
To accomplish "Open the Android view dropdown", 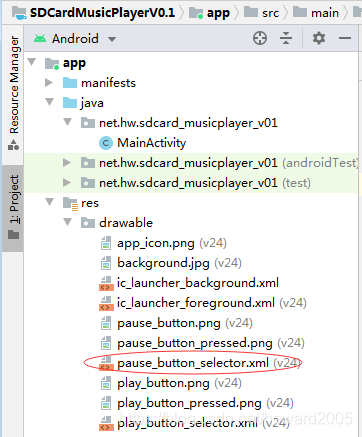I will [x=112, y=39].
